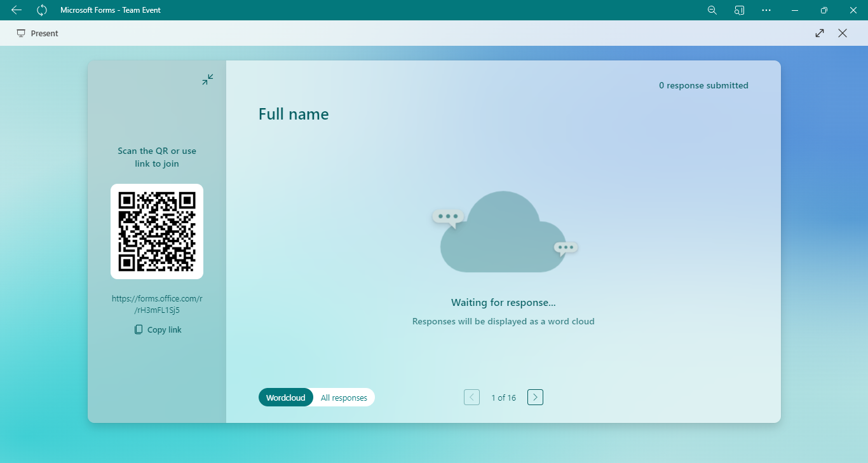Click the refresh icon in title bar
The height and width of the screenshot is (463, 868).
(42, 10)
